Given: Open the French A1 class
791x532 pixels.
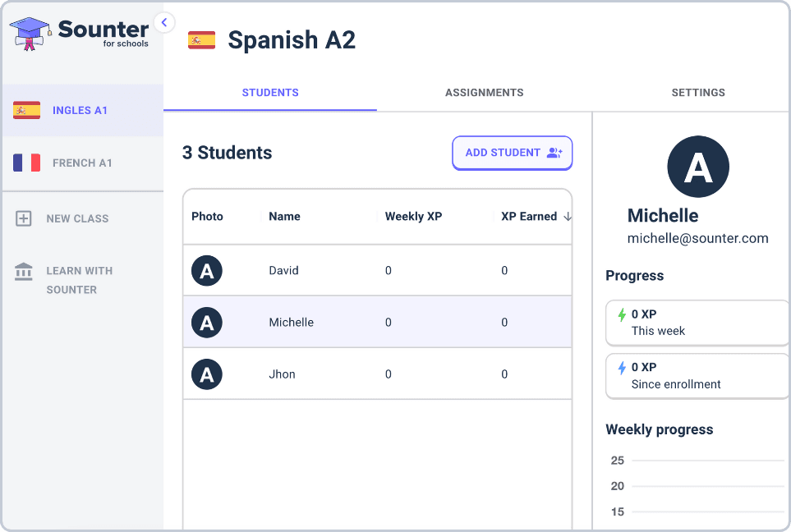Looking at the screenshot, I should [82, 163].
